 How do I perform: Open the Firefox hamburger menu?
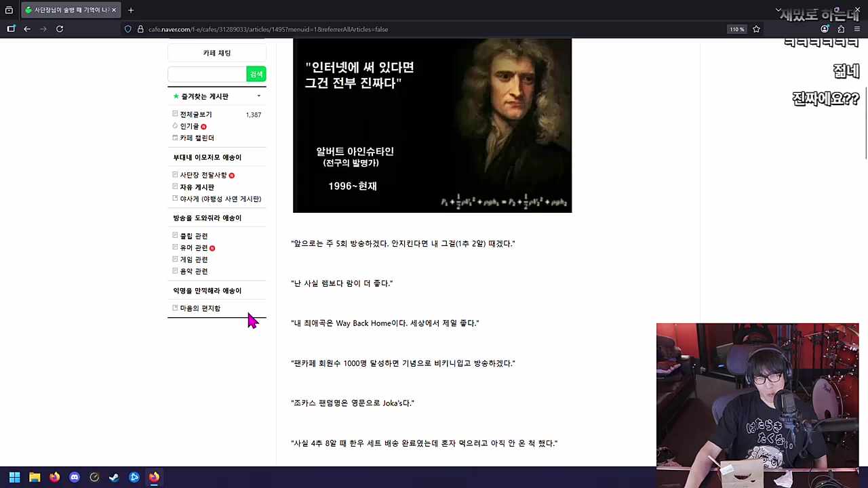click(x=856, y=28)
